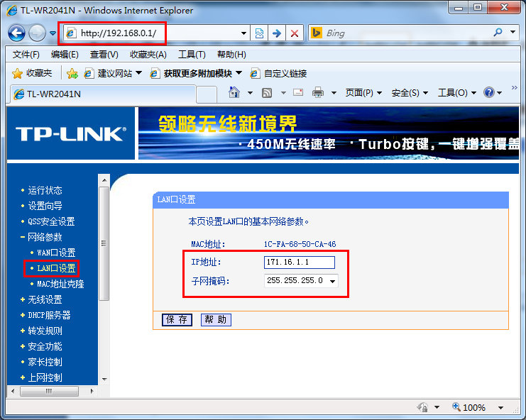Click the 保存 save button

[177, 320]
